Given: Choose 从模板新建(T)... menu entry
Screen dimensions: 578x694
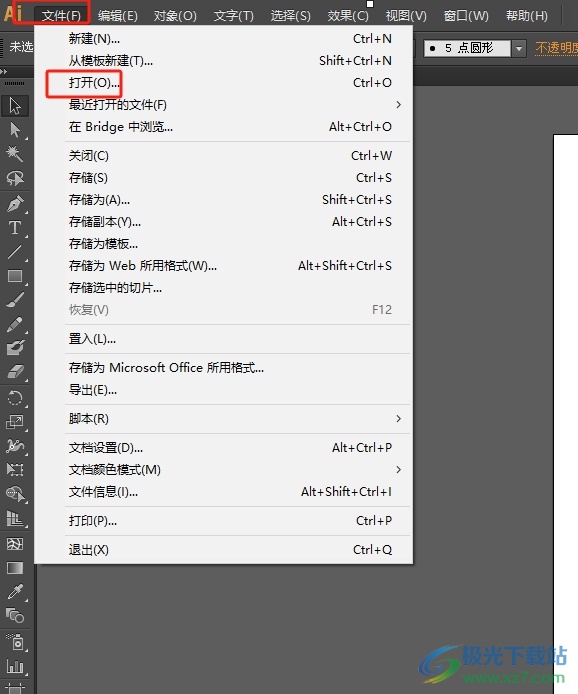Looking at the screenshot, I should [x=223, y=61].
